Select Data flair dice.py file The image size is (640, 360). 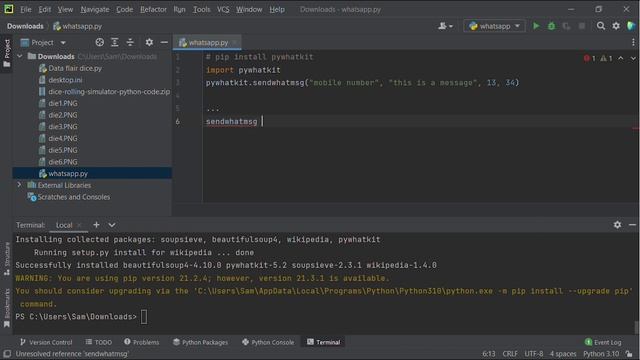[75, 68]
